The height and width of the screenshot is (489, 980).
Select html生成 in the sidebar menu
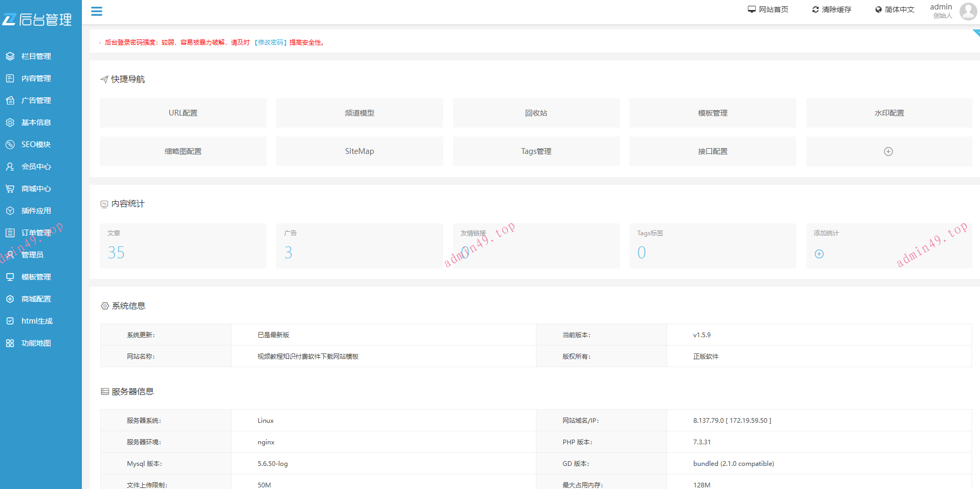coord(37,321)
